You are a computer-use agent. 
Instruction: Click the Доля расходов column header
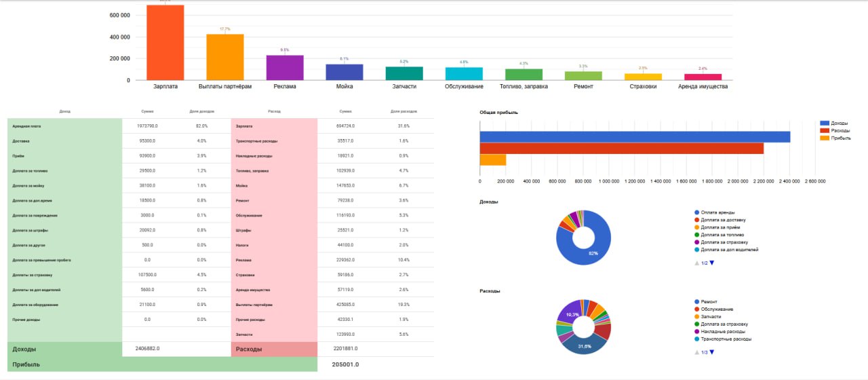(x=403, y=111)
